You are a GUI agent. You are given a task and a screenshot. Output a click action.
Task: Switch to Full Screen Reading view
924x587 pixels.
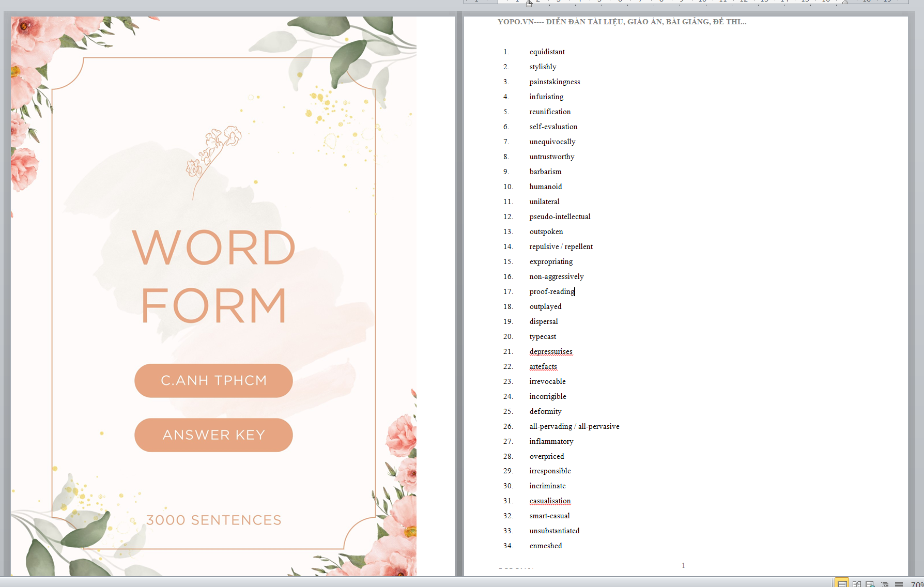click(857, 583)
